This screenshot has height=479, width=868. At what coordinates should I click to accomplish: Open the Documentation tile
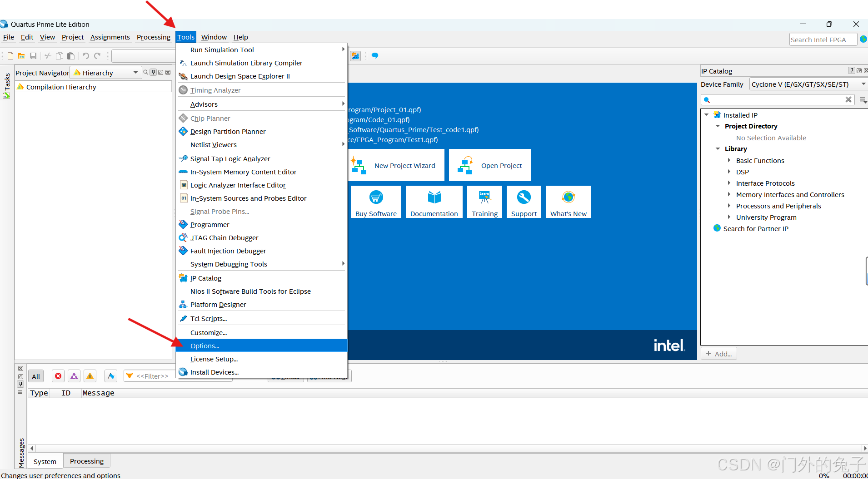point(434,202)
